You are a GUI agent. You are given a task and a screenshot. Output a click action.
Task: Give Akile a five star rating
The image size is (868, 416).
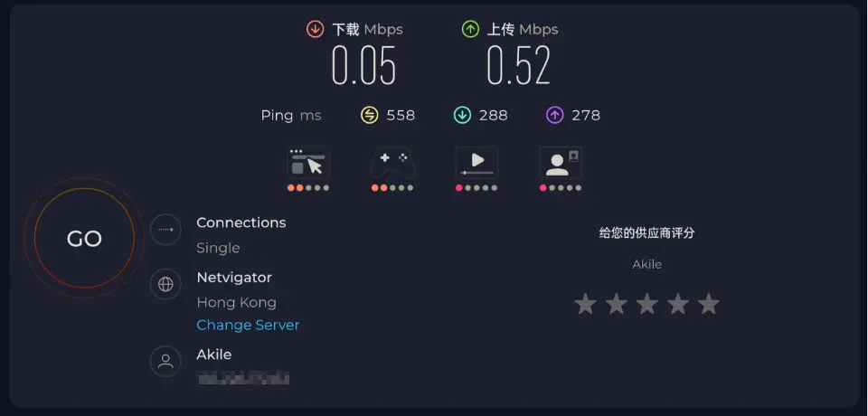coord(709,304)
